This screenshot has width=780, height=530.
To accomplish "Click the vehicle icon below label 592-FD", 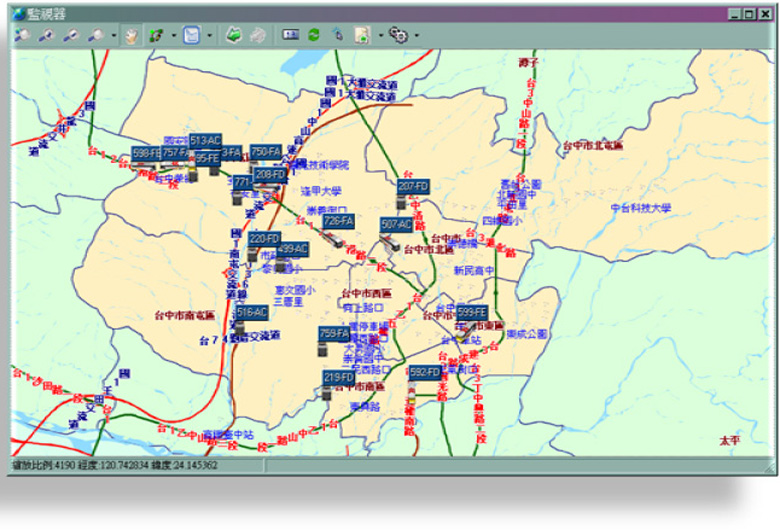I will point(411,393).
